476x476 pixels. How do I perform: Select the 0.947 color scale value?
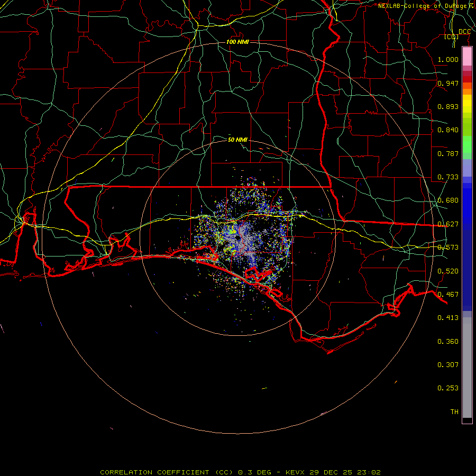coord(448,83)
